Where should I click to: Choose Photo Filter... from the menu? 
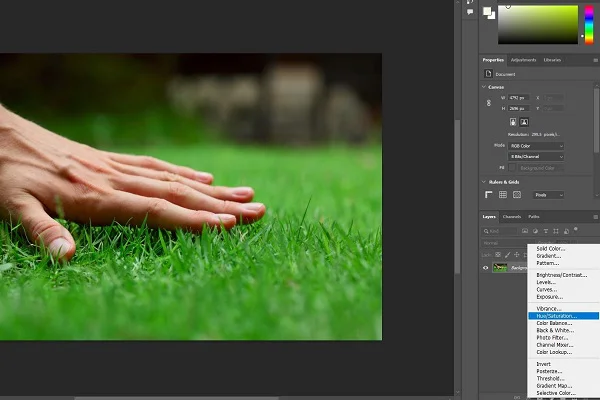pos(563,338)
